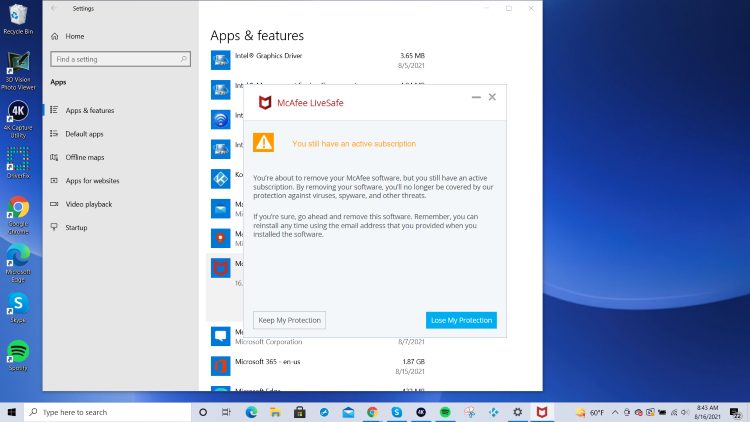Open Skype desktop shortcut

coord(18,308)
